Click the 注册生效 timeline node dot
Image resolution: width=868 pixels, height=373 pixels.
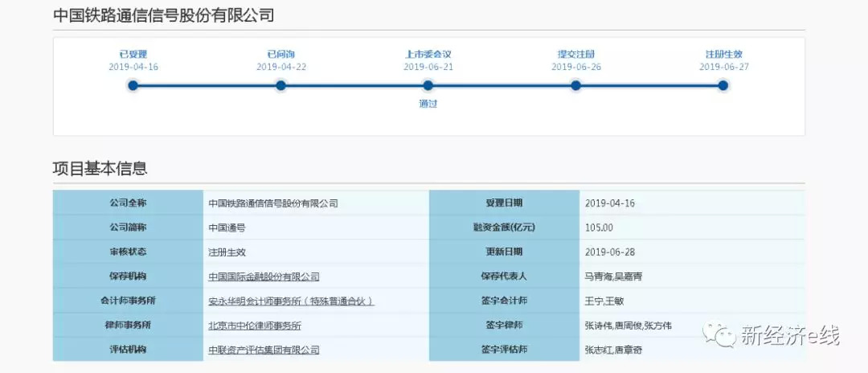(723, 85)
